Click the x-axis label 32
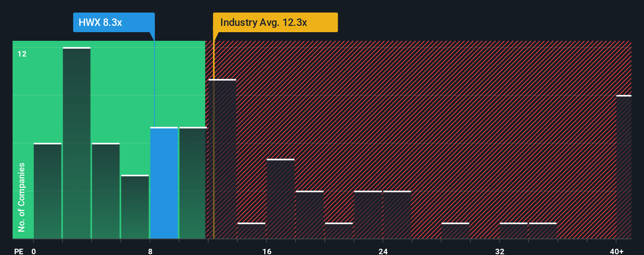The width and height of the screenshot is (644, 255). (499, 251)
